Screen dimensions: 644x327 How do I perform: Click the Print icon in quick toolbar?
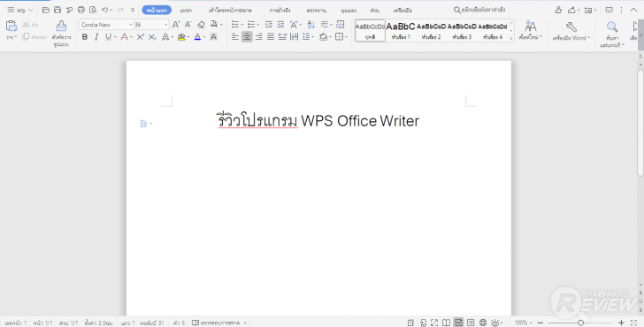pyautogui.click(x=81, y=10)
